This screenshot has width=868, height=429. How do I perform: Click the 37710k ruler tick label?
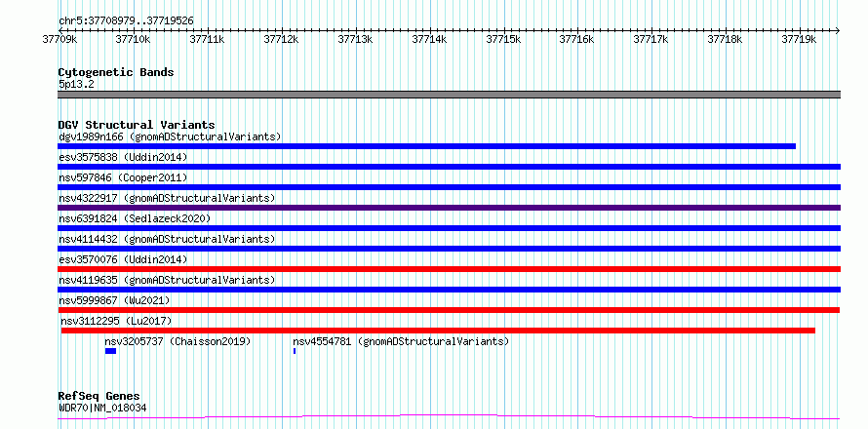[x=133, y=39]
